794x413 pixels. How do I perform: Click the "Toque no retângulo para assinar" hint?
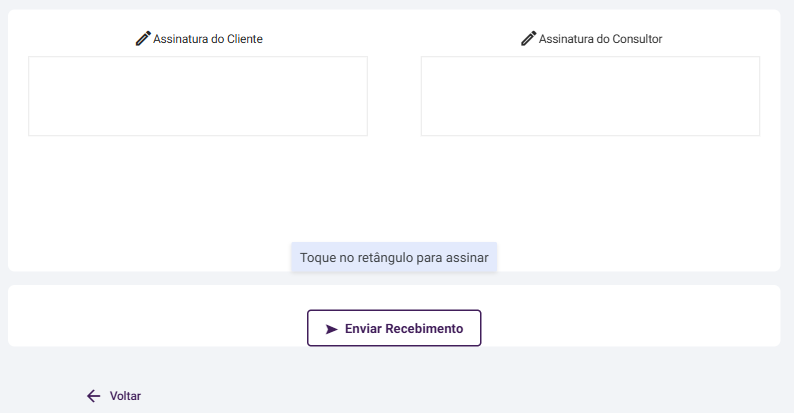point(394,257)
